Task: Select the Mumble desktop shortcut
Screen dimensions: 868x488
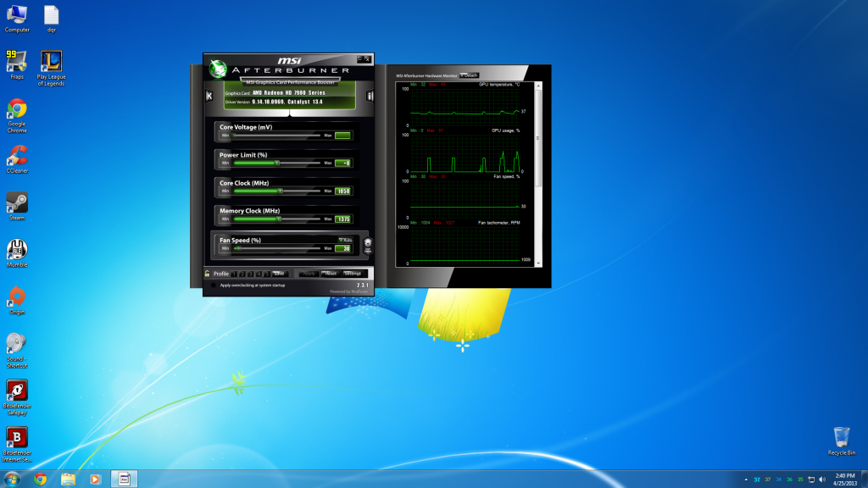Action: pyautogui.click(x=17, y=252)
